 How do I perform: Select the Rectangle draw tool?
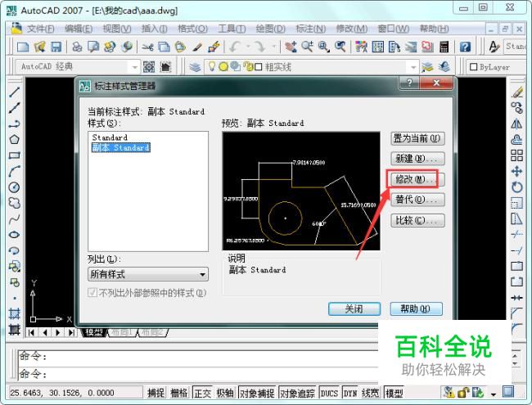click(14, 155)
